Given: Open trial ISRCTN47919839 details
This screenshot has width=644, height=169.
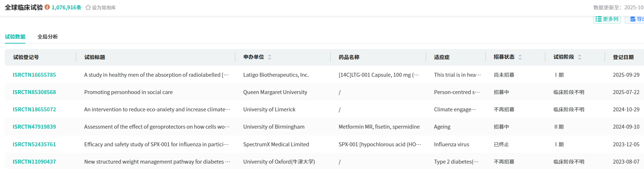Looking at the screenshot, I should pos(34,127).
